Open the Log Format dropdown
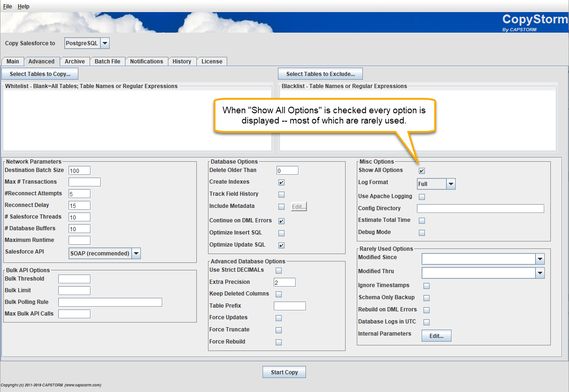Screen dimensions: 569x392 pyautogui.click(x=451, y=184)
